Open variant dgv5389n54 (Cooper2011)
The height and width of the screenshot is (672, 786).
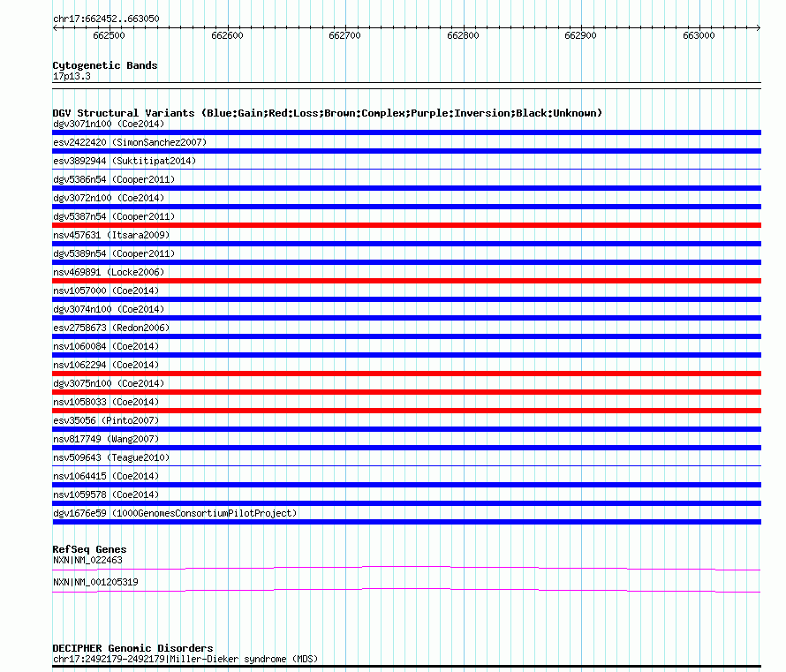click(x=114, y=253)
